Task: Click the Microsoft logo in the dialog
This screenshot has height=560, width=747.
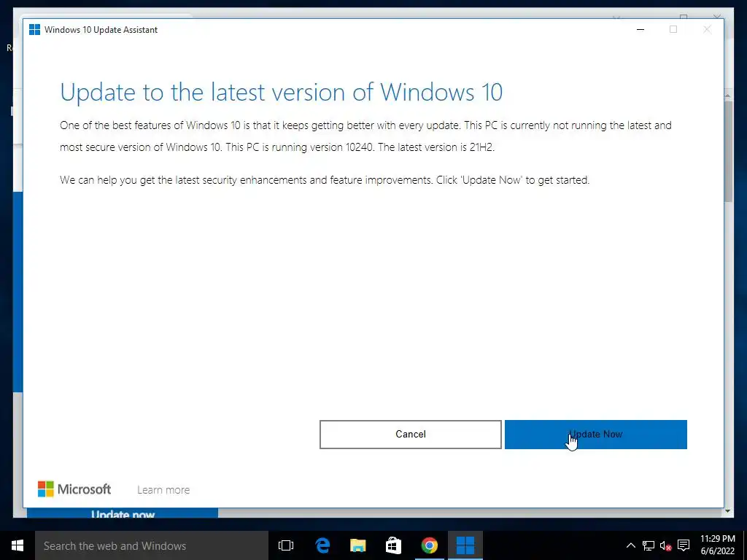Action: click(74, 489)
